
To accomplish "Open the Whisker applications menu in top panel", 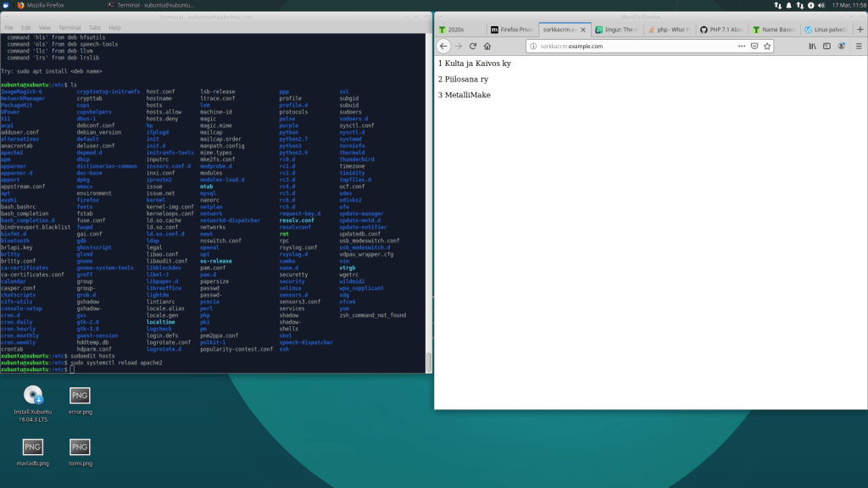I will 7,5.
